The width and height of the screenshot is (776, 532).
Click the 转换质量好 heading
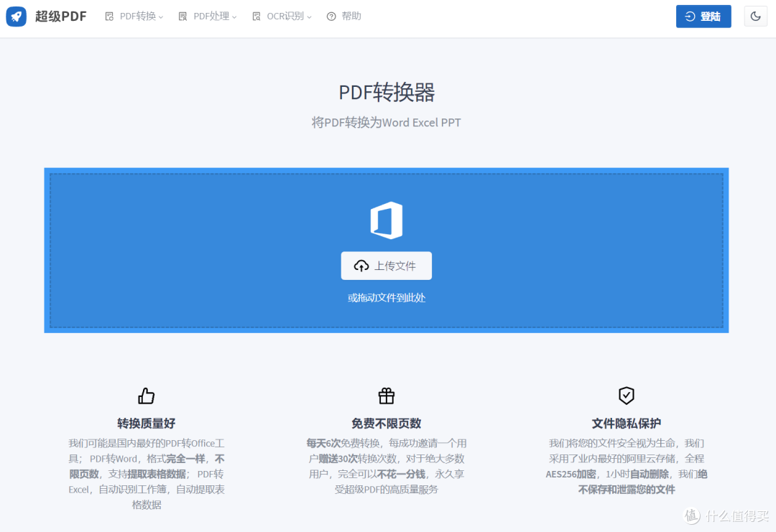click(147, 423)
